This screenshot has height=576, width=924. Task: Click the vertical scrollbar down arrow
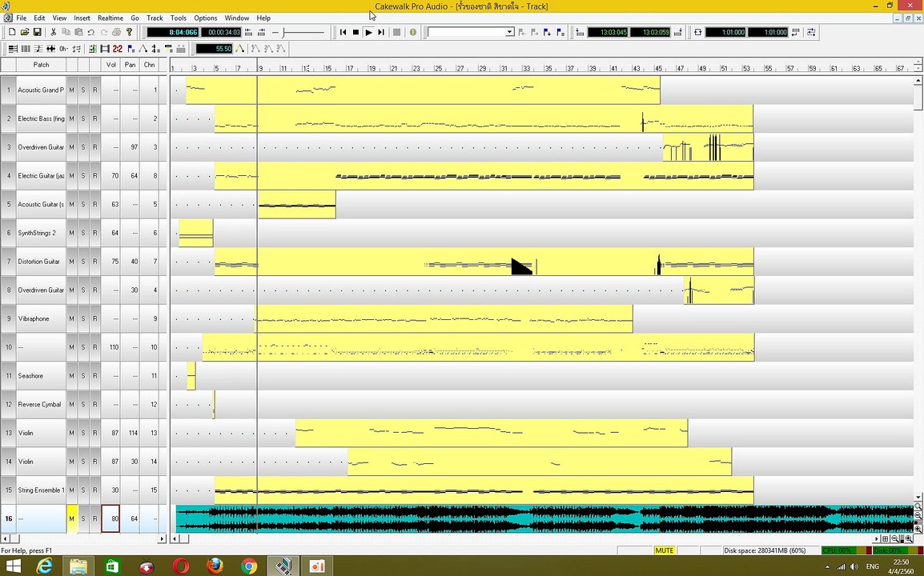click(918, 498)
